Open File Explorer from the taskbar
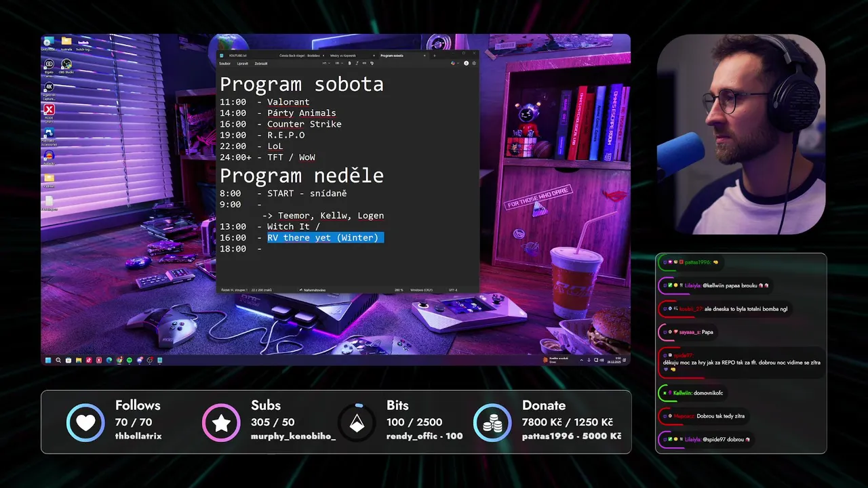This screenshot has width=868, height=488. pyautogui.click(x=79, y=361)
